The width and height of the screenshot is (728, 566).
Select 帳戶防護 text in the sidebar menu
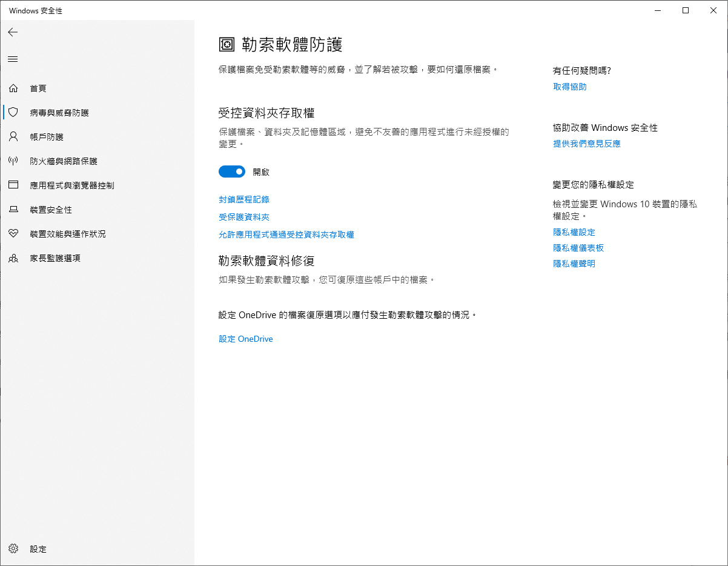47,137
